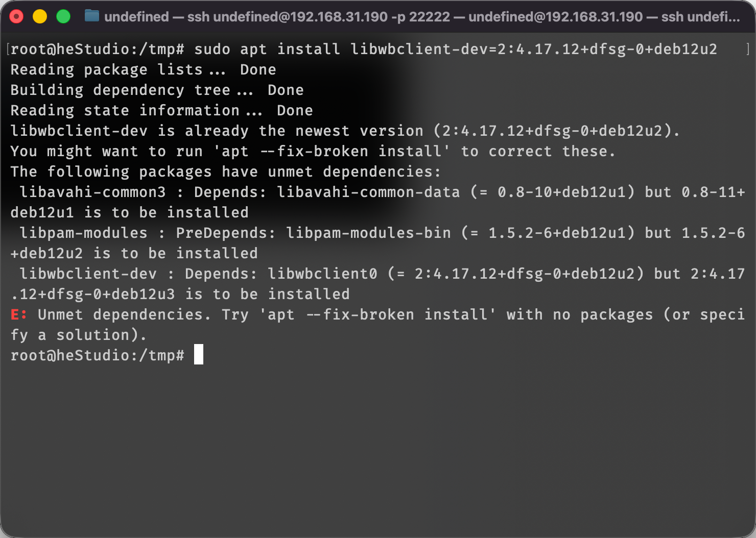
Task: Click the 'libavahi-common3' package name
Action: click(92, 192)
